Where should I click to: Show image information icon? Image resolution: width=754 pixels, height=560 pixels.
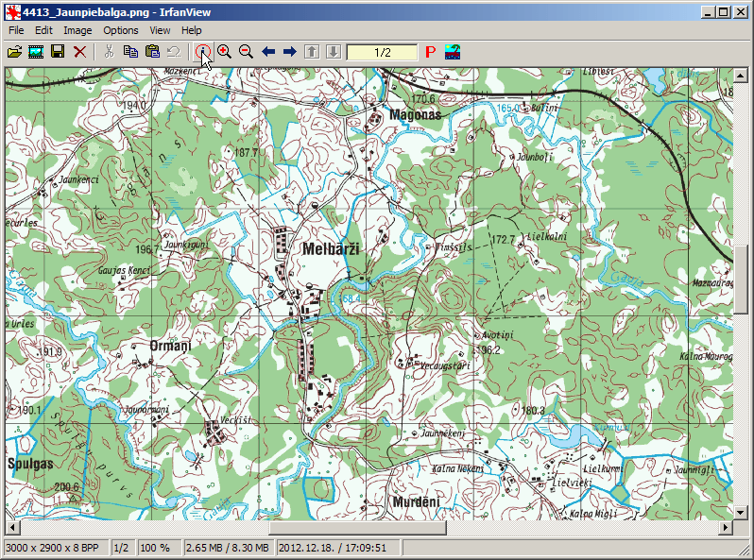[203, 51]
